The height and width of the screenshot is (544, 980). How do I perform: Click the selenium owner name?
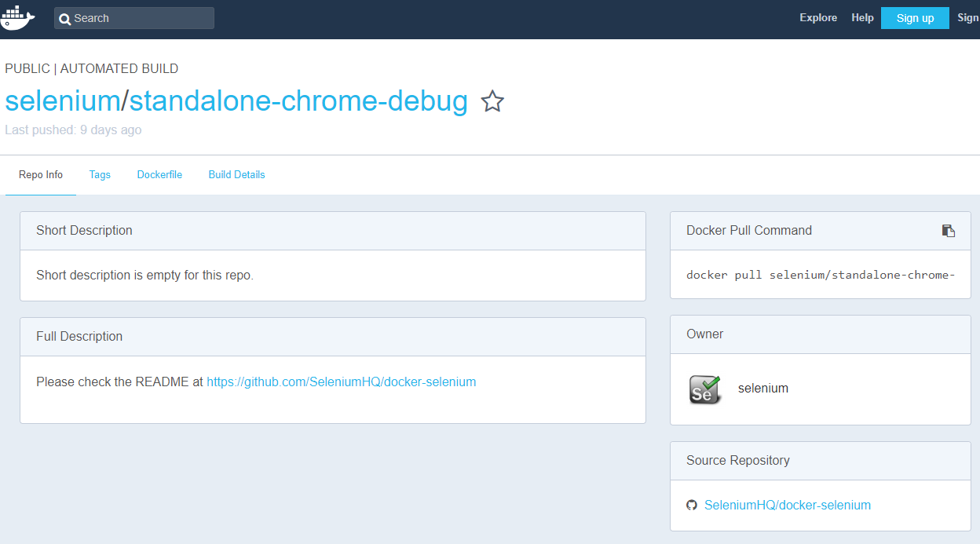coord(762,389)
